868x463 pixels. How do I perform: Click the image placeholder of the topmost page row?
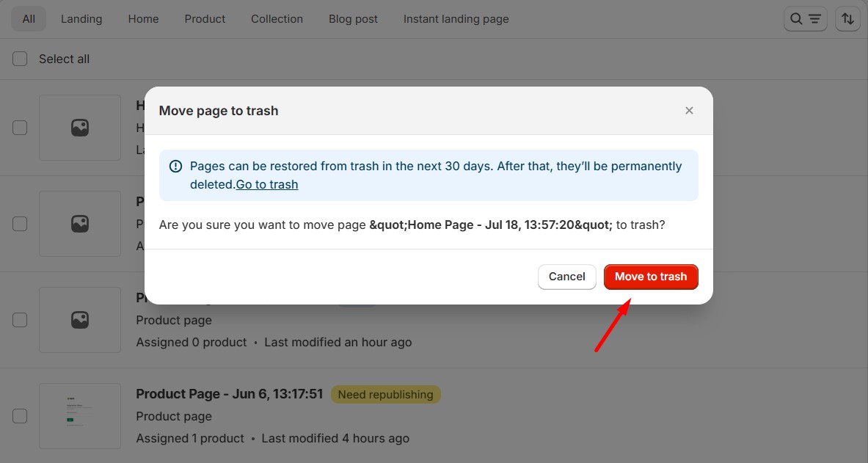80,128
